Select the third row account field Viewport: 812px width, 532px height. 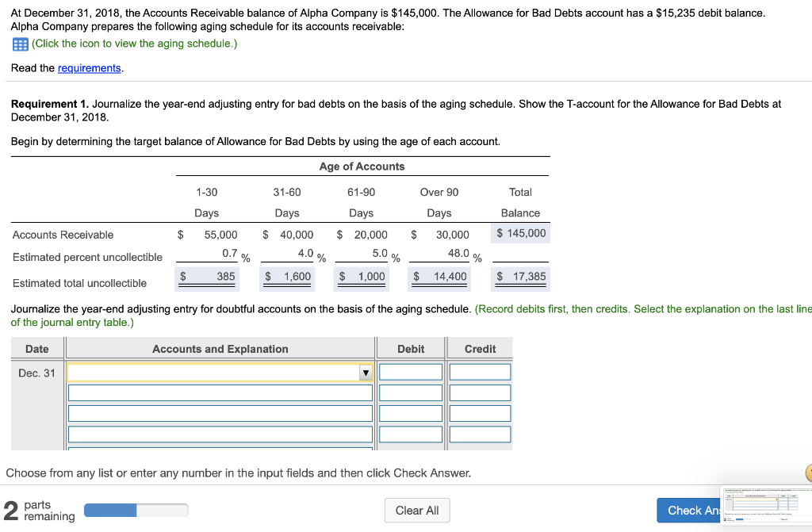point(220,413)
